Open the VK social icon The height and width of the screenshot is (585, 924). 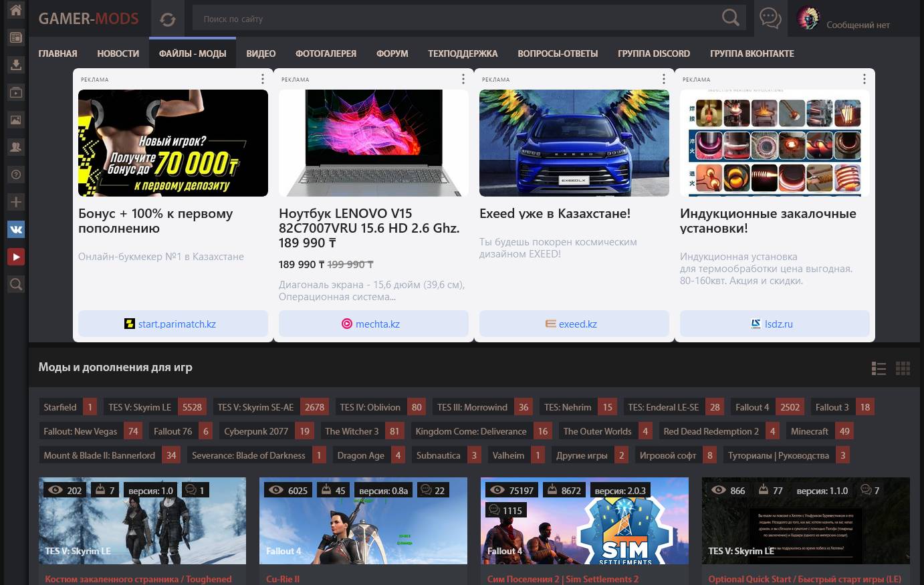point(15,229)
